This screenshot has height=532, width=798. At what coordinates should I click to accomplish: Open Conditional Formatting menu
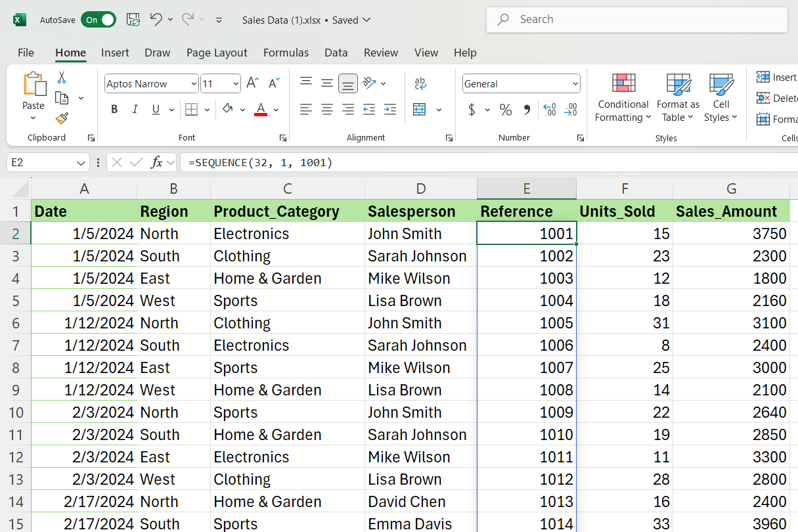623,99
